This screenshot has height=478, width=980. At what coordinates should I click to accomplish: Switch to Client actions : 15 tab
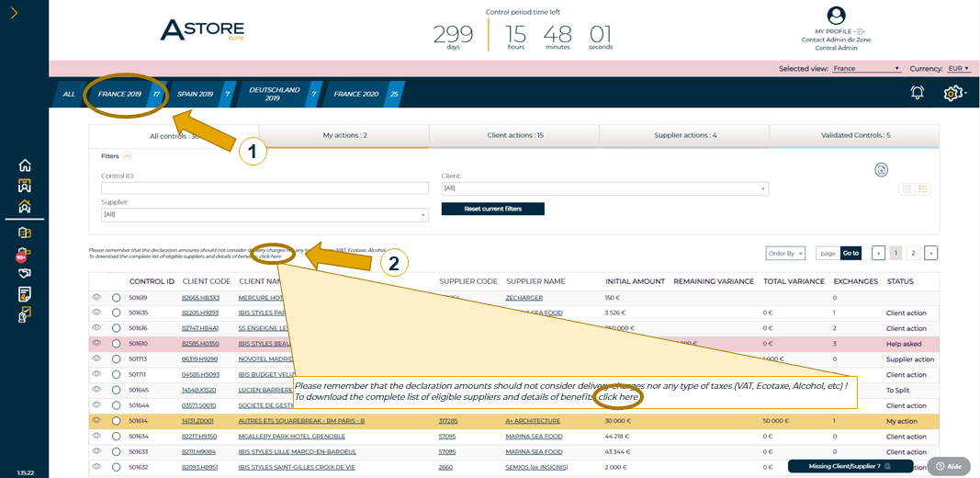(514, 135)
